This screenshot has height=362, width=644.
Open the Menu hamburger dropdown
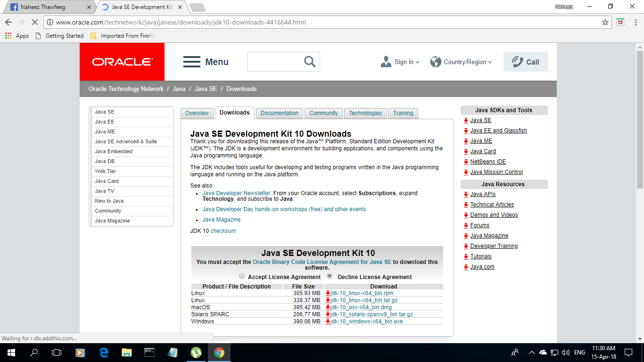pyautogui.click(x=192, y=61)
